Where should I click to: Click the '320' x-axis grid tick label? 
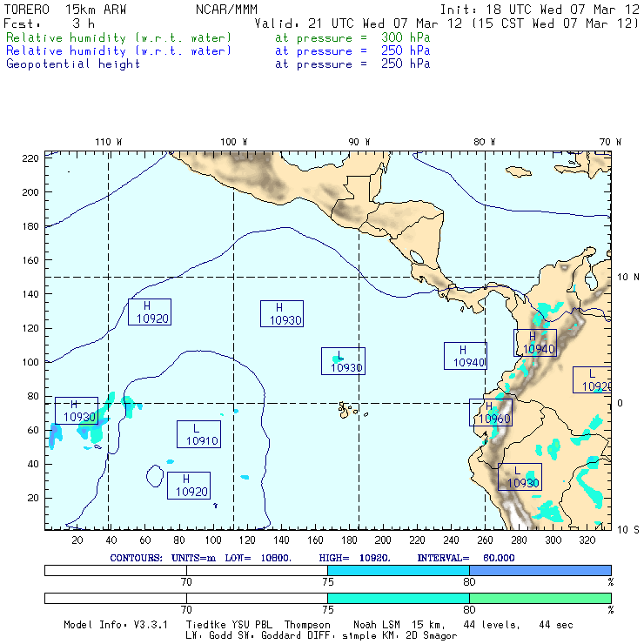(x=587, y=540)
